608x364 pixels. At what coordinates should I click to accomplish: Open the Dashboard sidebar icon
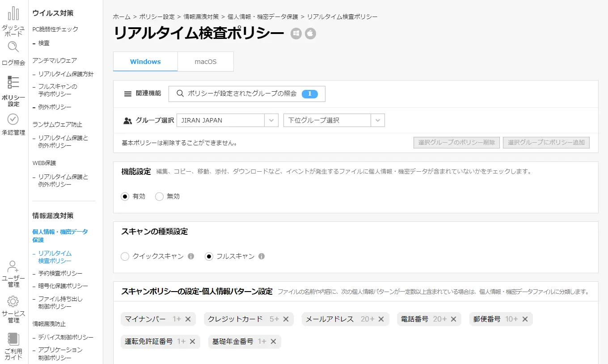pyautogui.click(x=13, y=14)
